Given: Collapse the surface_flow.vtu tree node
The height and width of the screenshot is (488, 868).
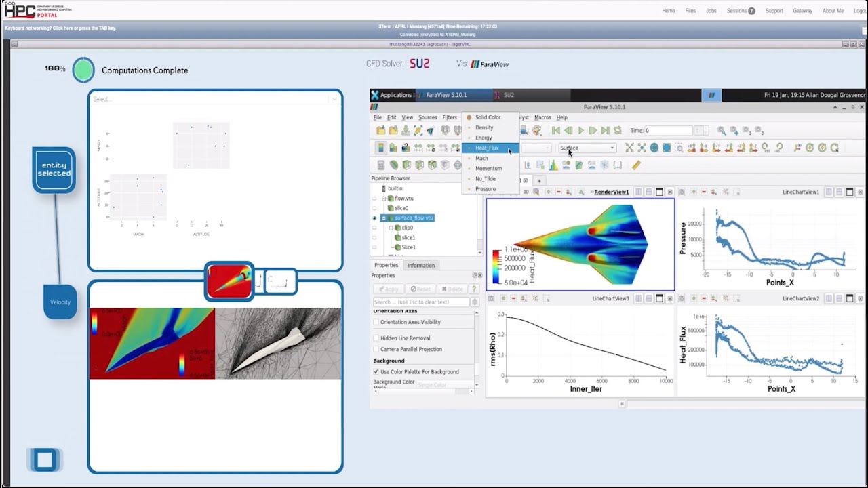Looking at the screenshot, I should (x=384, y=218).
